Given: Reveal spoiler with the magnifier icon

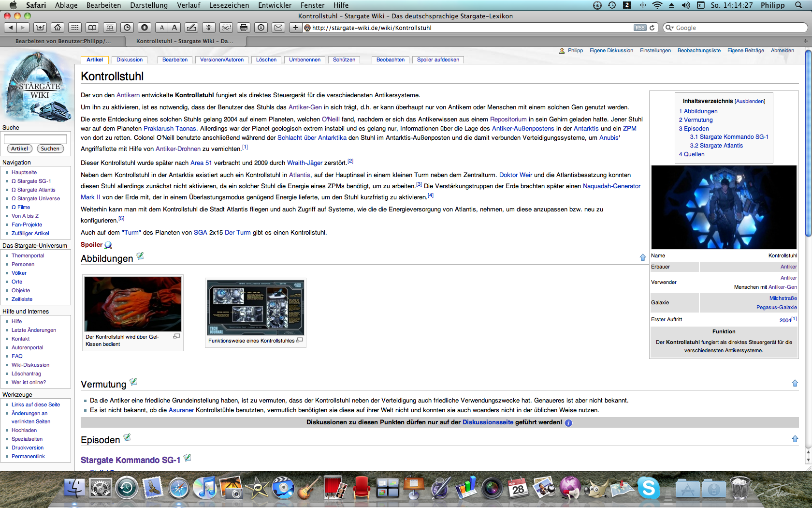Looking at the screenshot, I should point(108,245).
